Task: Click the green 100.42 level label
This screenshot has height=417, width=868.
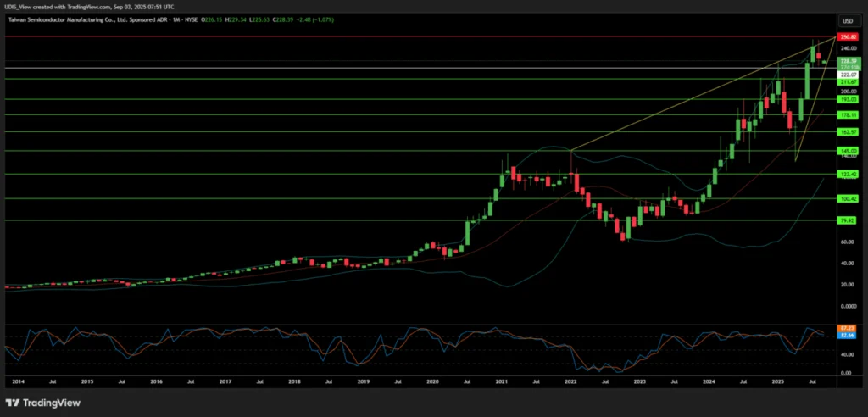Action: (848, 198)
